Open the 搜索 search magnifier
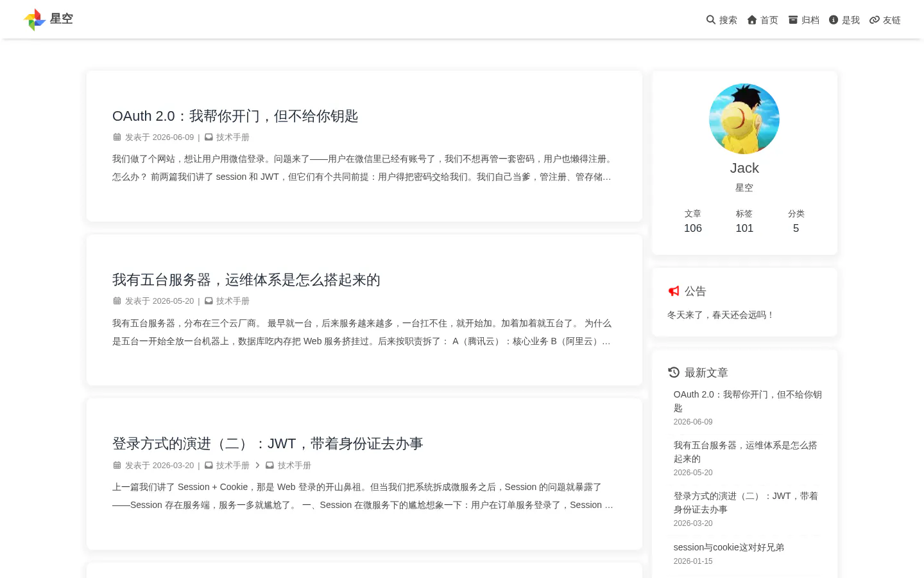 coord(711,20)
